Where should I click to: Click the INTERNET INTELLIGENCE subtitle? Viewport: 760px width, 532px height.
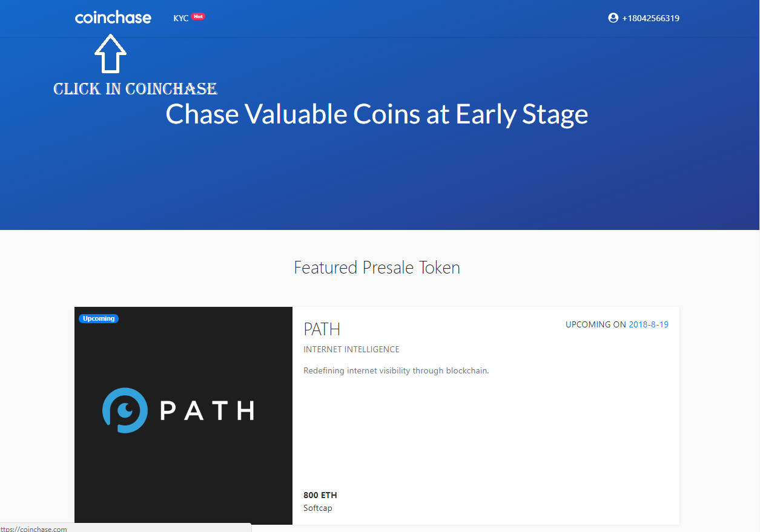[x=351, y=349]
